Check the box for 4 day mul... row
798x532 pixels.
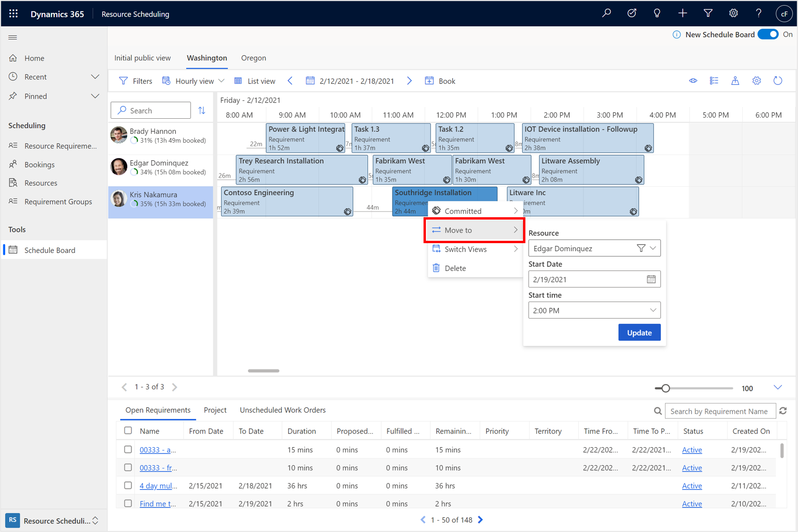(x=128, y=485)
